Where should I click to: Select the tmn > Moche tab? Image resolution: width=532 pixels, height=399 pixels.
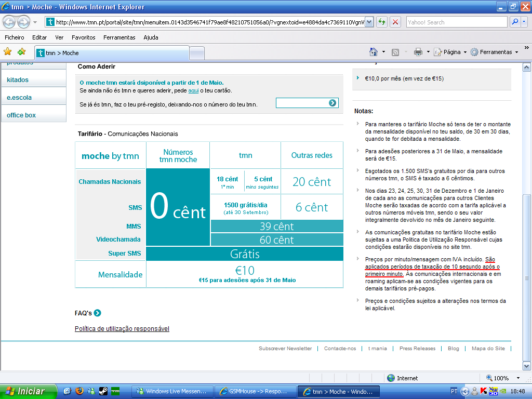click(112, 53)
